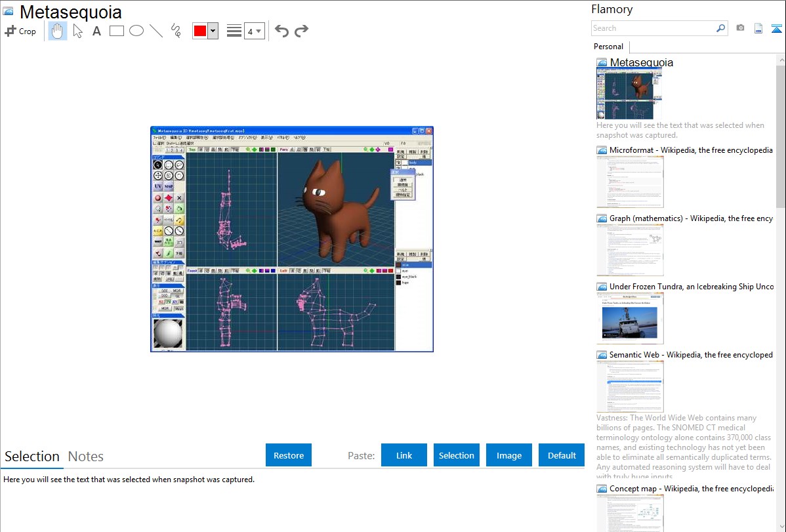The image size is (786, 532).
Task: Open the Selection tab
Action: pyautogui.click(x=32, y=457)
